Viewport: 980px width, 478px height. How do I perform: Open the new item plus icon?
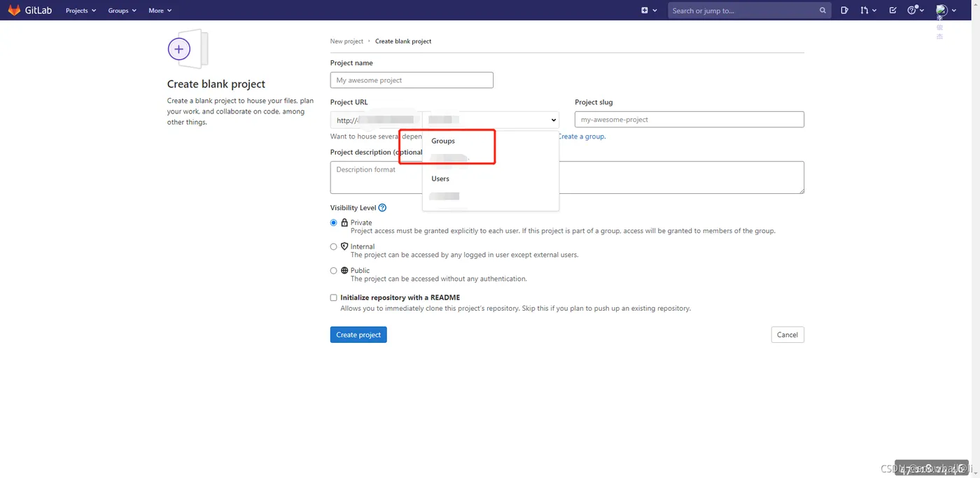click(x=645, y=10)
